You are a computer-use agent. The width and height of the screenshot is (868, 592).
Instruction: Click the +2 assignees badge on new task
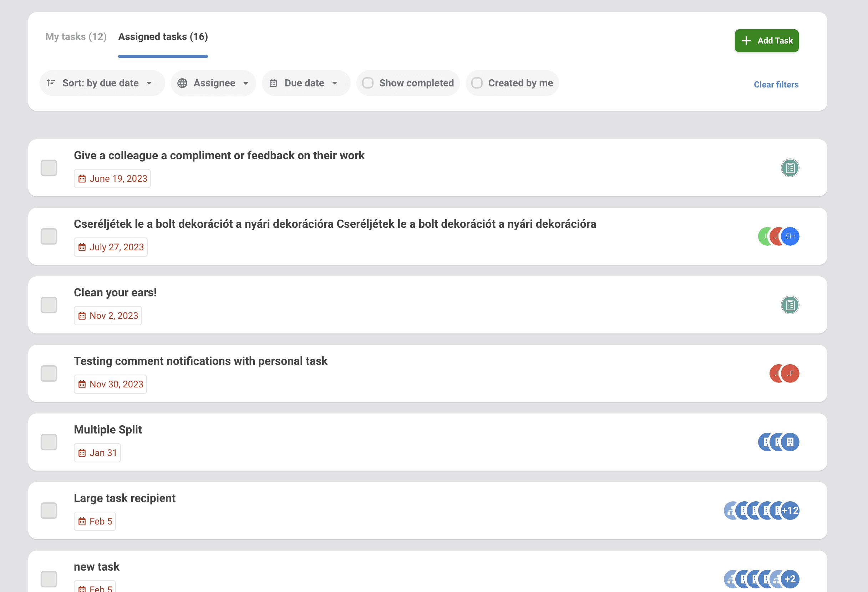(790, 579)
